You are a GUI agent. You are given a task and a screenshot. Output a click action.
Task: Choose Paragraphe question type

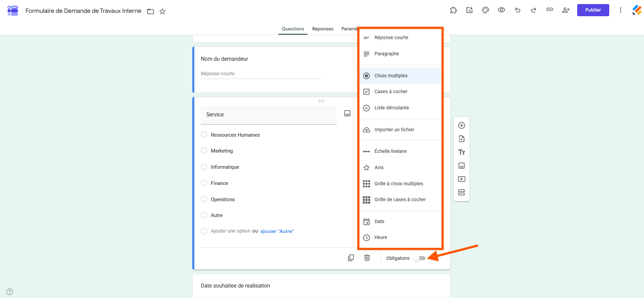(x=400, y=54)
